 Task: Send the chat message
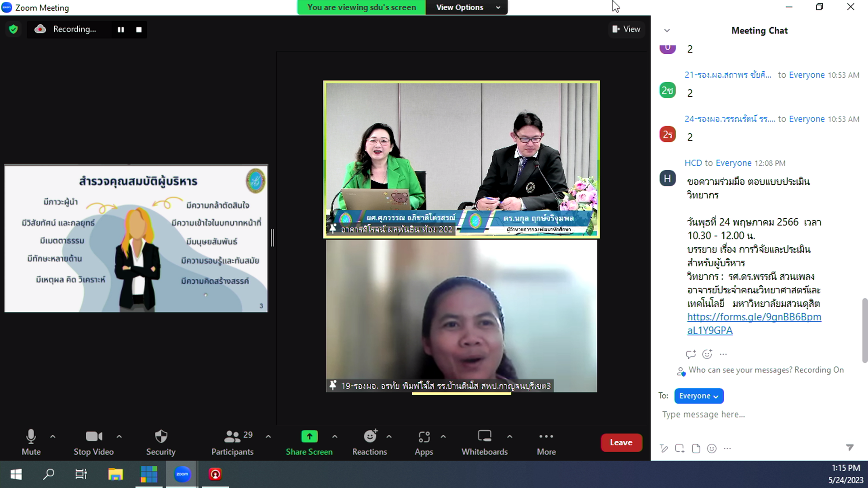pyautogui.click(x=849, y=447)
